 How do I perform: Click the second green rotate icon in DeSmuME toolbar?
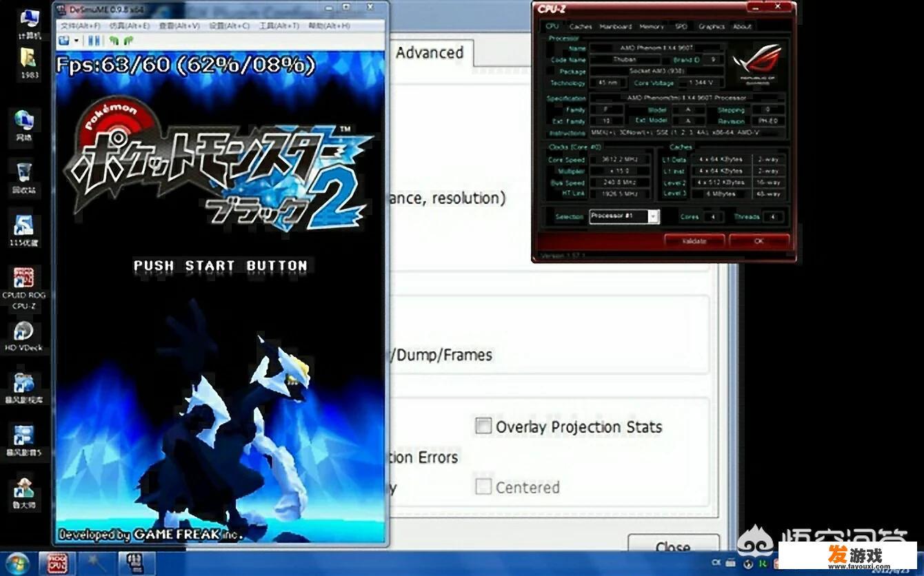[128, 41]
